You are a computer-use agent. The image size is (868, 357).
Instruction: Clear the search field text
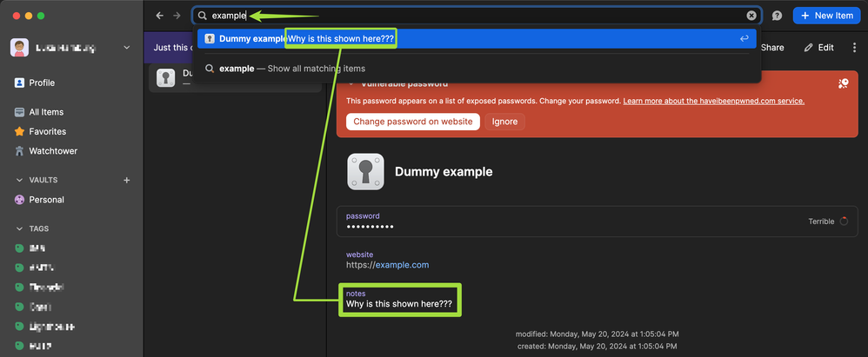tap(751, 16)
